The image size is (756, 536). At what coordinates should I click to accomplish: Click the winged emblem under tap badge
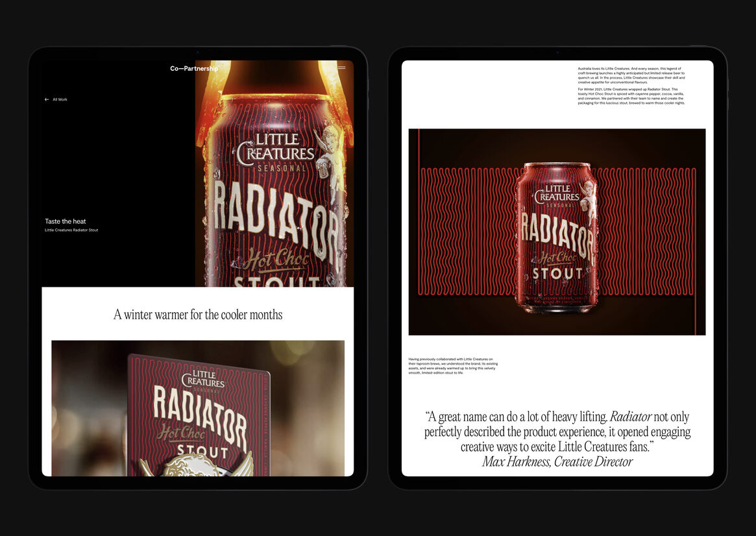(195, 465)
